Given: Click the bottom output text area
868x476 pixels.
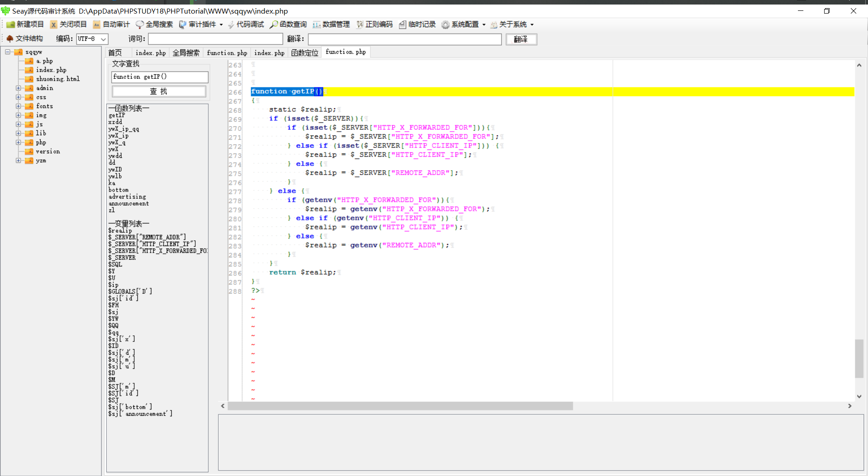Looking at the screenshot, I should (x=541, y=443).
